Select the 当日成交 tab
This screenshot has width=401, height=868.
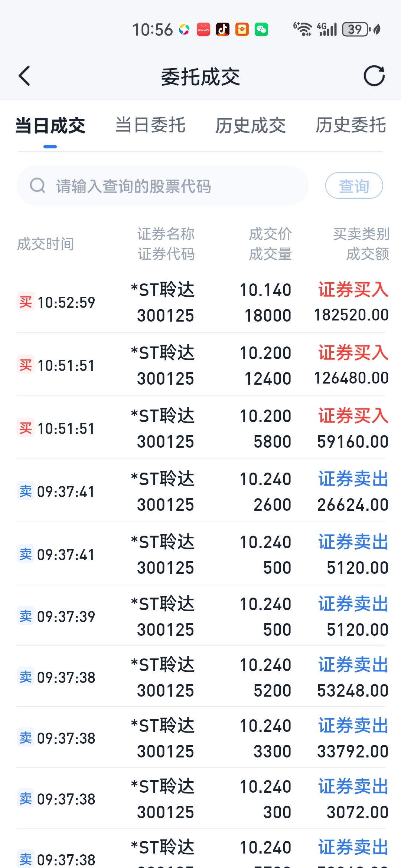50,125
